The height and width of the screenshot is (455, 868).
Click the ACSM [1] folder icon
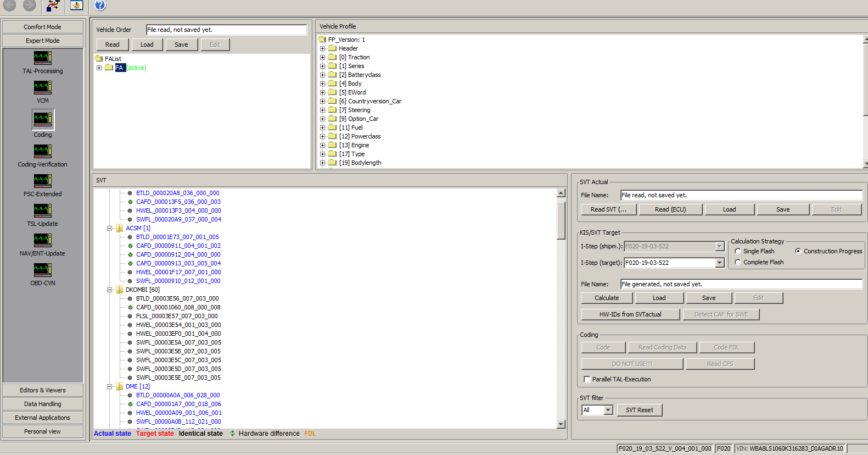click(119, 228)
